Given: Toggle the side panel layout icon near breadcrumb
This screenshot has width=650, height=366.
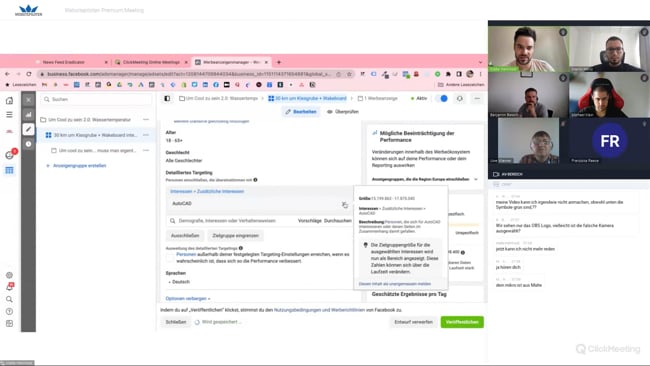Looking at the screenshot, I should 167,99.
